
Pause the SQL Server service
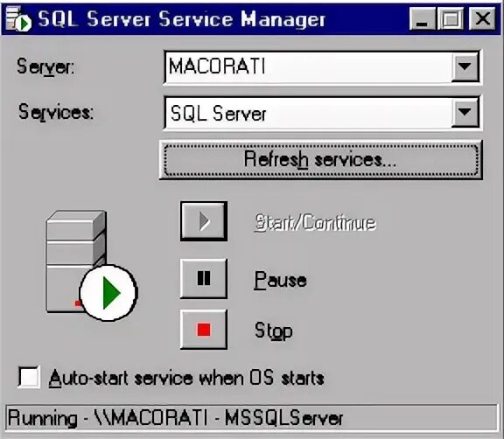(x=204, y=279)
